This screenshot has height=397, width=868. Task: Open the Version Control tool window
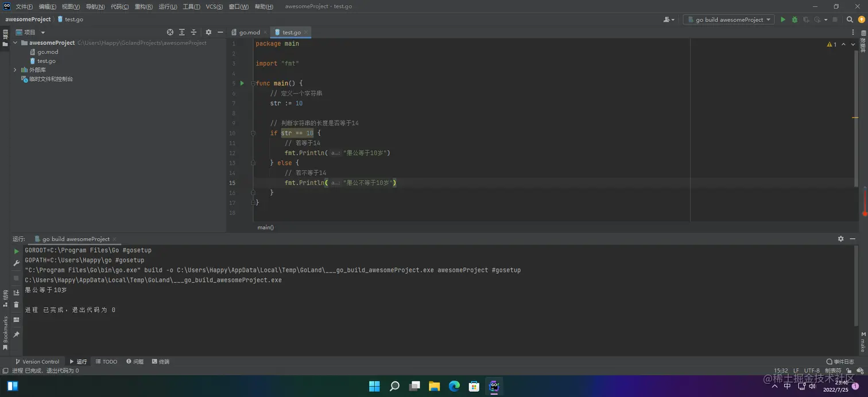pyautogui.click(x=37, y=361)
